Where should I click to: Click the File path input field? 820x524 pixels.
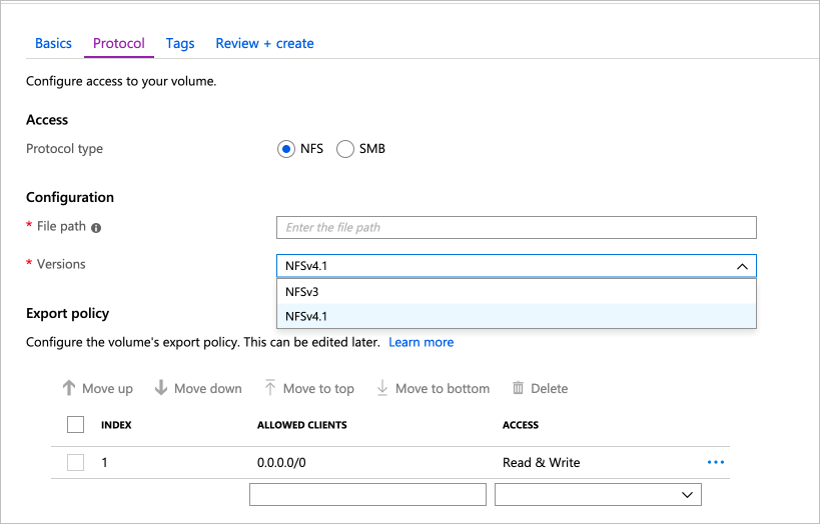tap(516, 227)
